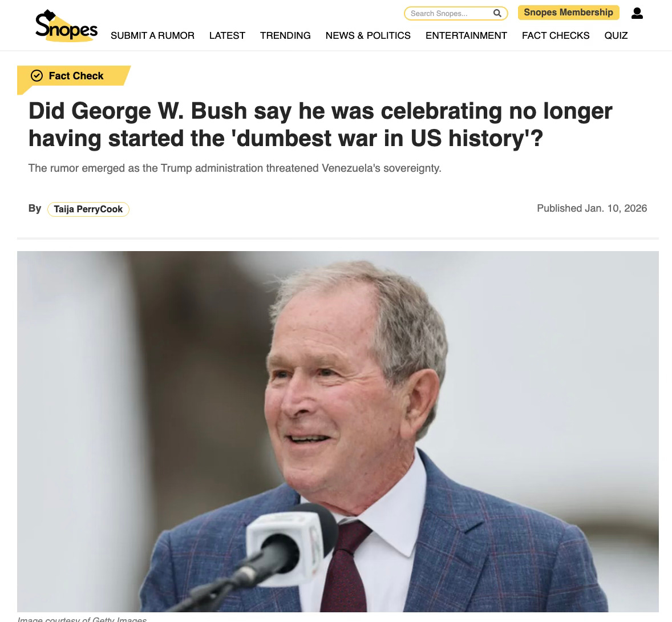The height and width of the screenshot is (622, 672).
Task: Open the Submit a Rumor menu item
Action: pos(152,35)
